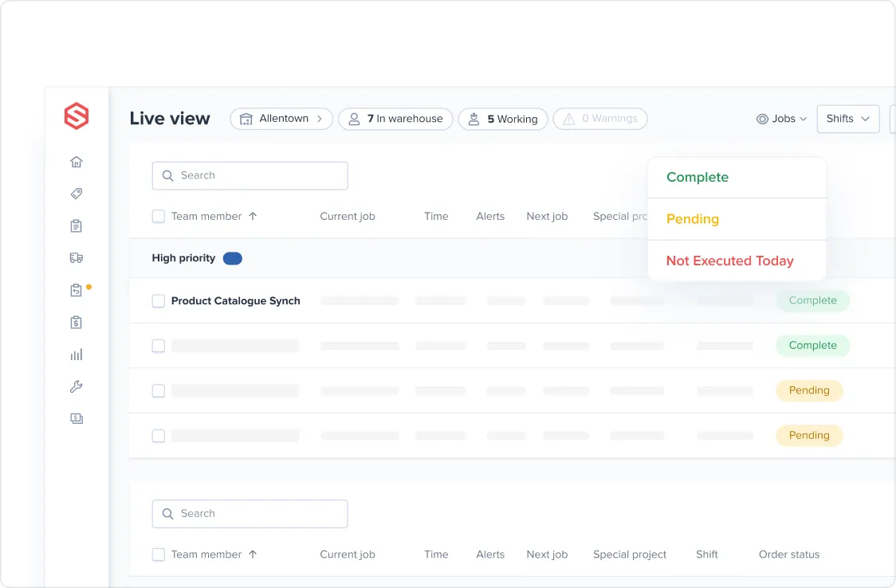Toggle the High priority switch

pos(232,258)
